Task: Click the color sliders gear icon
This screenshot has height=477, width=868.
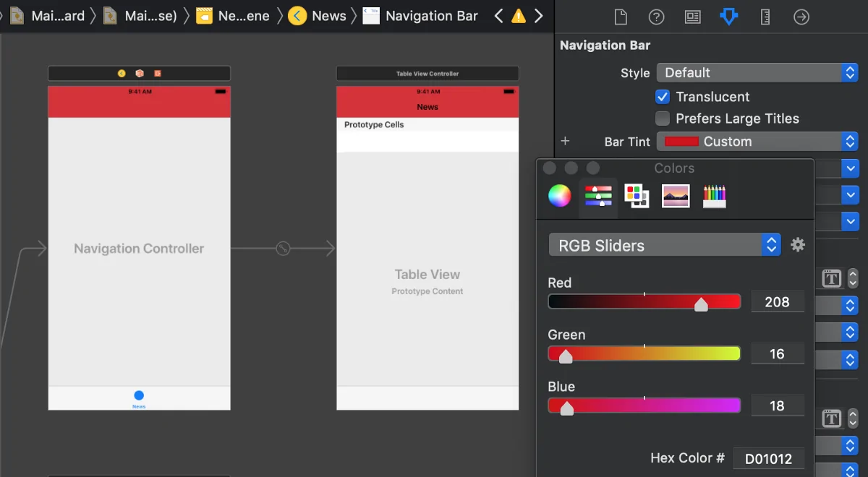Action: pyautogui.click(x=798, y=245)
